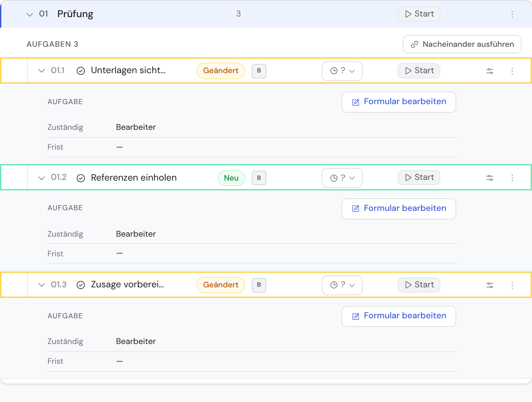This screenshot has height=402, width=532.
Task: Start task 01.1 Unterlagen sichten
Action: pyautogui.click(x=419, y=71)
